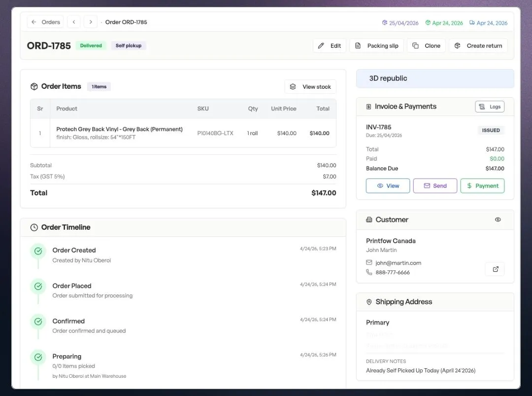The image size is (532, 396).
Task: Click the Customer section building icon
Action: click(x=369, y=220)
